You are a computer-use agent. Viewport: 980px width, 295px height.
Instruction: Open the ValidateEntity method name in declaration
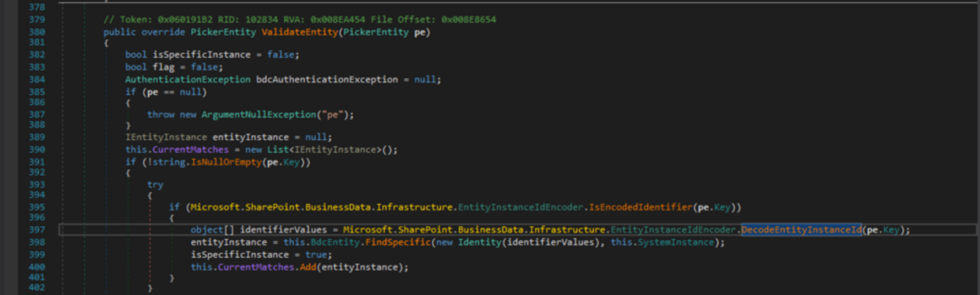point(300,32)
